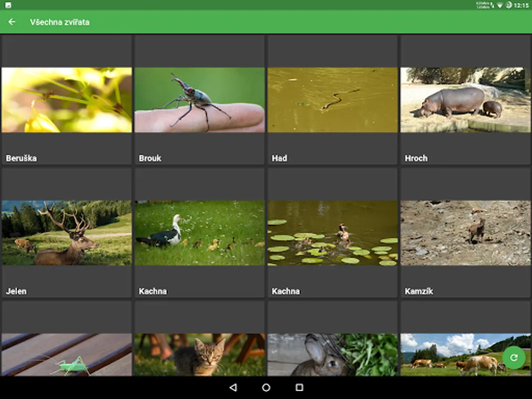Open the Kamzík chamois image
Image resolution: width=532 pixels, height=399 pixels.
[465, 233]
